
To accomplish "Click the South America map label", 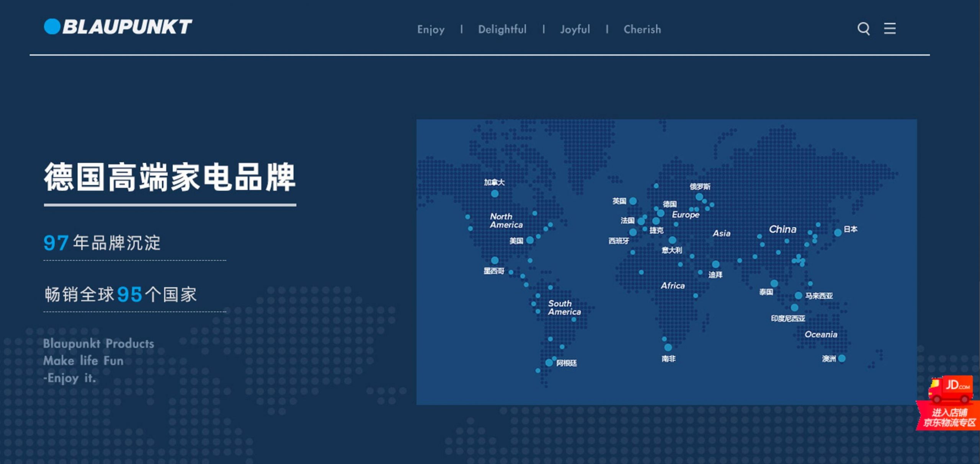I will (564, 308).
